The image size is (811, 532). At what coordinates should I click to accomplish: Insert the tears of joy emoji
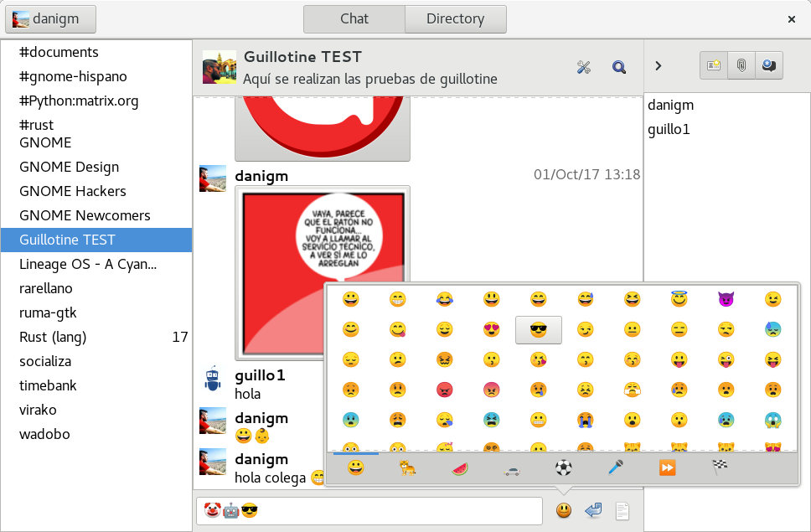coord(444,299)
